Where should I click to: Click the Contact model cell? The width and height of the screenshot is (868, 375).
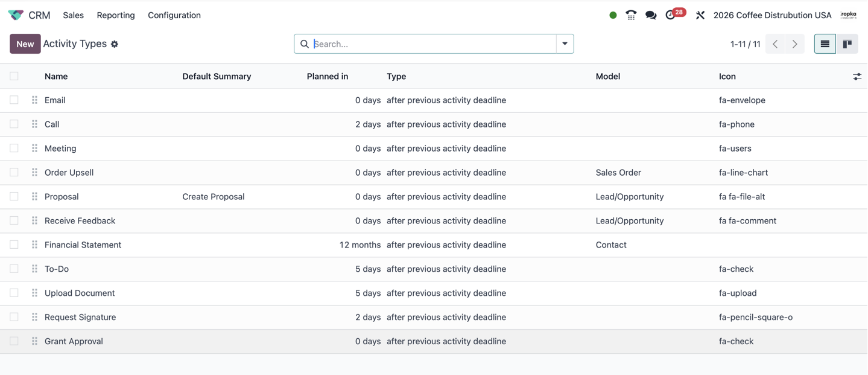point(611,245)
